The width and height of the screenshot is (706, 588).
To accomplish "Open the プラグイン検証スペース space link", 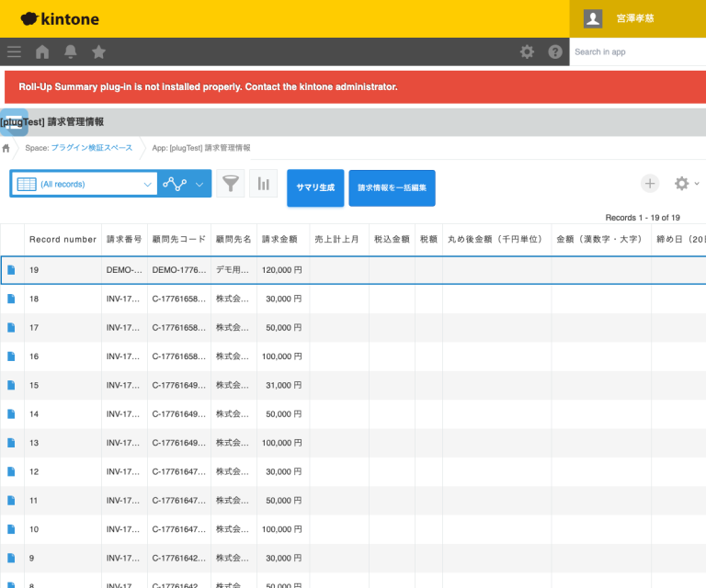I will pyautogui.click(x=92, y=148).
